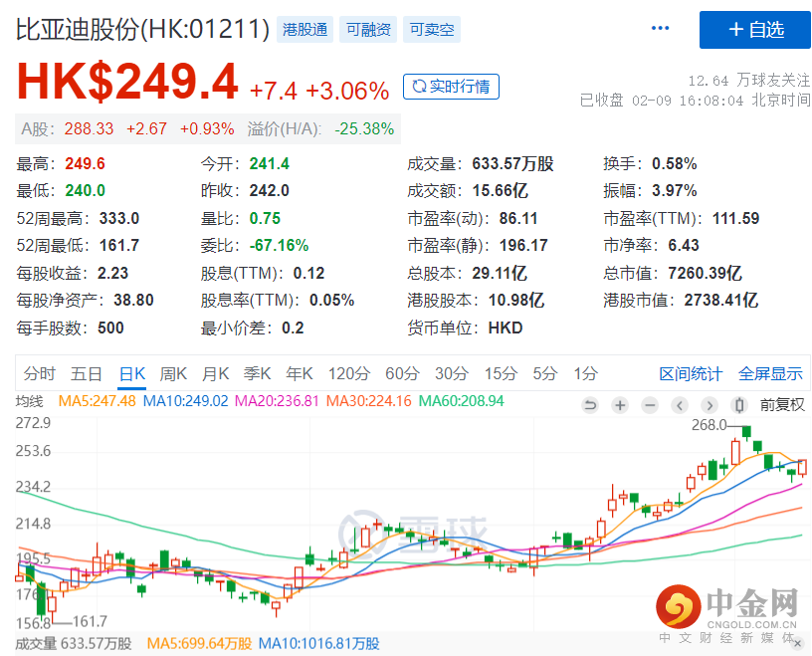Open the 前复权 adjustment dropdown
The width and height of the screenshot is (812, 656).
click(x=782, y=405)
